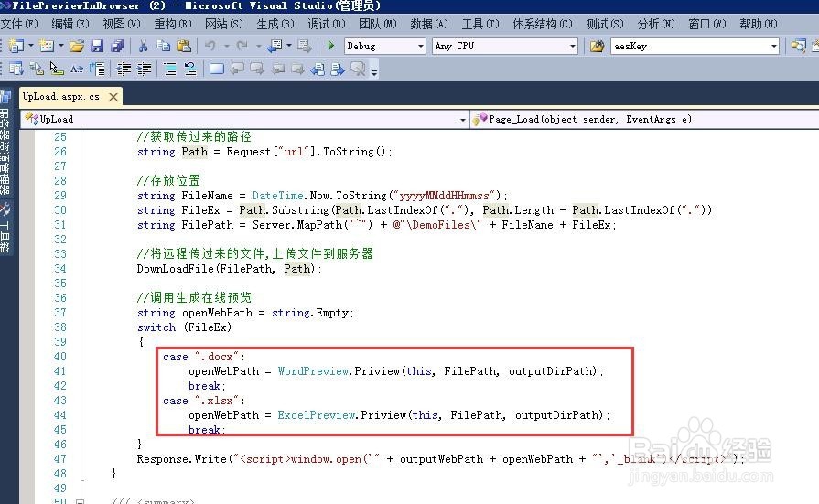The image size is (819, 504).
Task: Click the Copy icon
Action: pyautogui.click(x=163, y=46)
